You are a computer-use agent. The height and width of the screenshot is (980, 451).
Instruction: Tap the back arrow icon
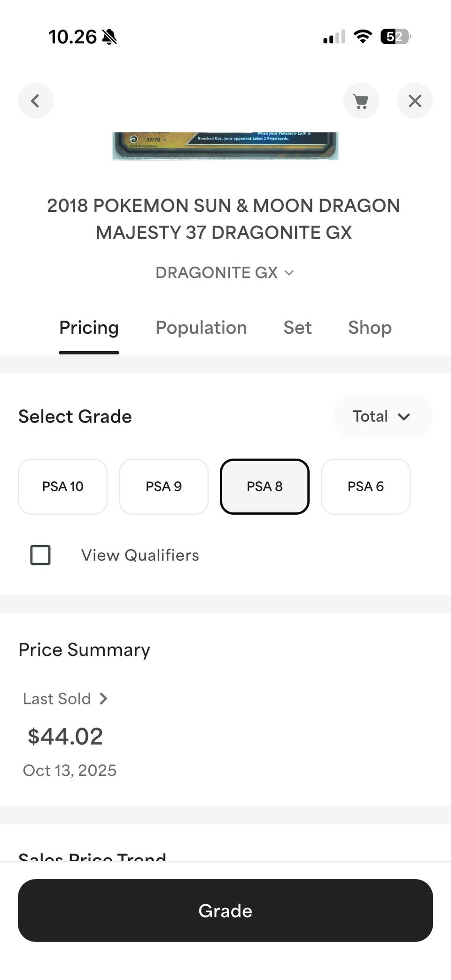(36, 101)
